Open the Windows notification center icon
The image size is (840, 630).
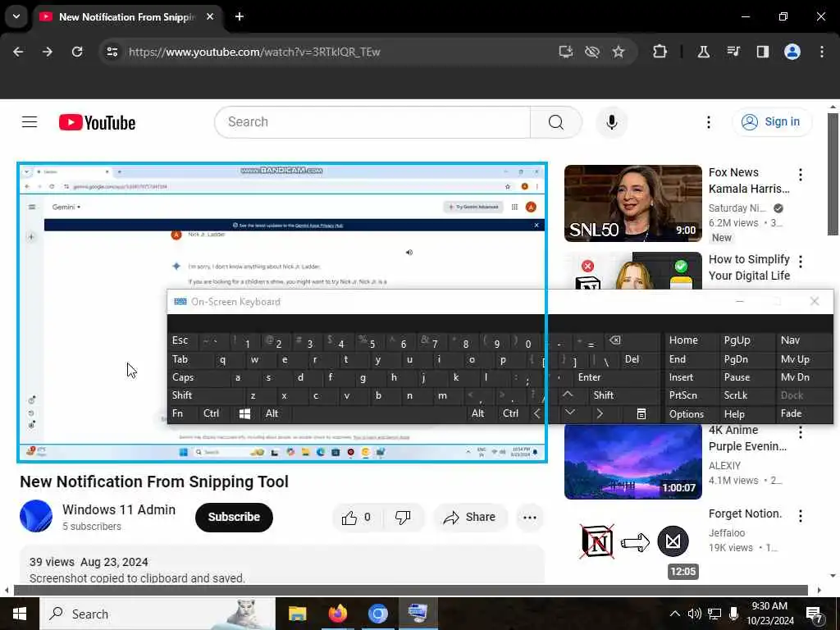point(815,614)
